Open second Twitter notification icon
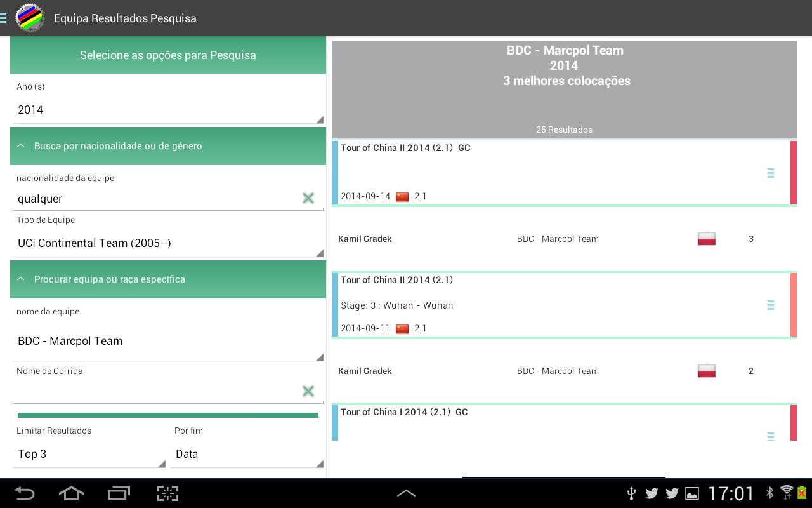This screenshot has height=508, width=812. (x=672, y=493)
